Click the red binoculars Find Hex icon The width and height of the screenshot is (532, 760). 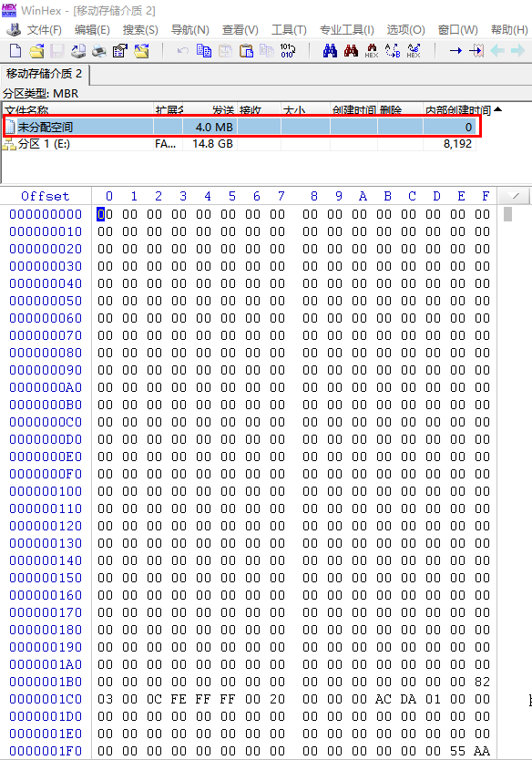click(x=351, y=50)
